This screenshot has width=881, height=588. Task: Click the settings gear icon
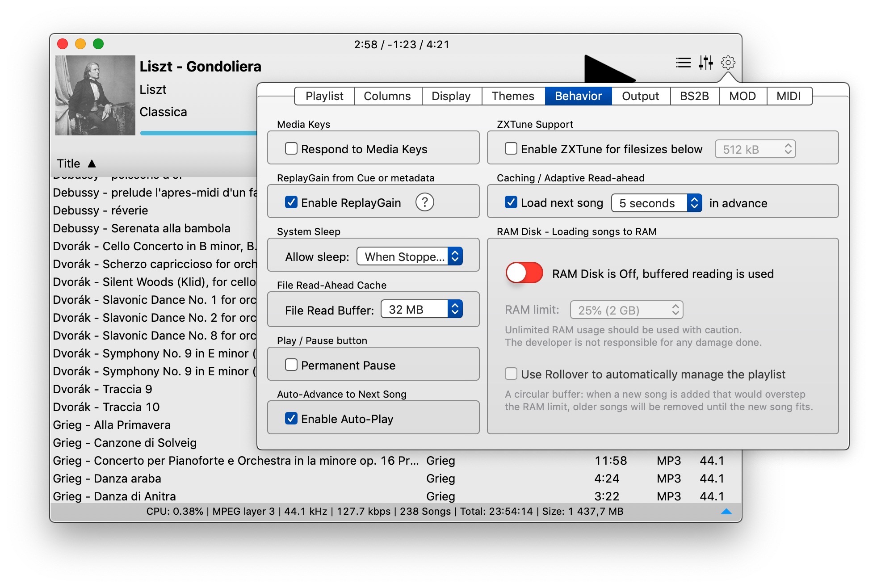coord(728,63)
